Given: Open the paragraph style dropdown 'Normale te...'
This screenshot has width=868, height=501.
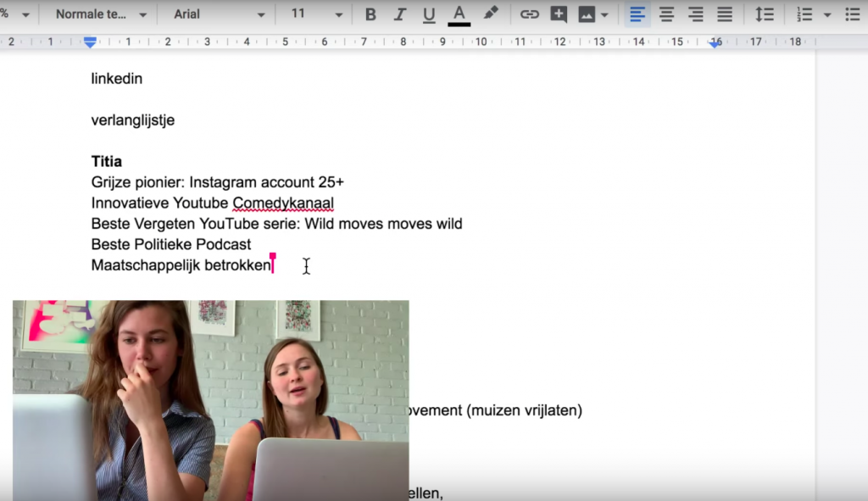Looking at the screenshot, I should [x=100, y=14].
